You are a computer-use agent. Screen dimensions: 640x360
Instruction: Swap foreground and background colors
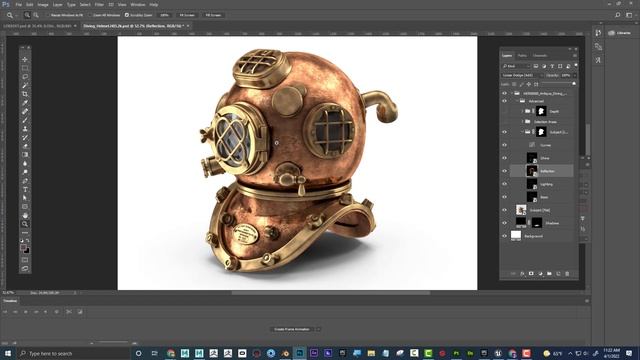point(28,241)
